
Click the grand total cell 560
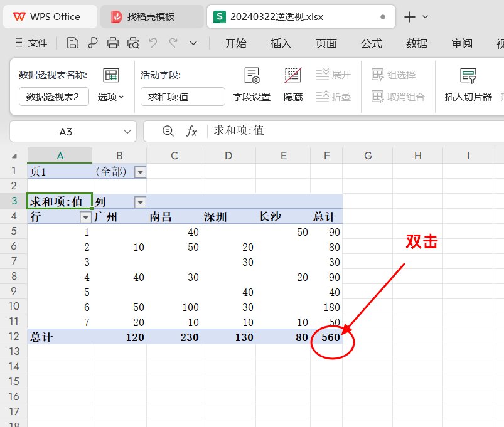pyautogui.click(x=326, y=337)
